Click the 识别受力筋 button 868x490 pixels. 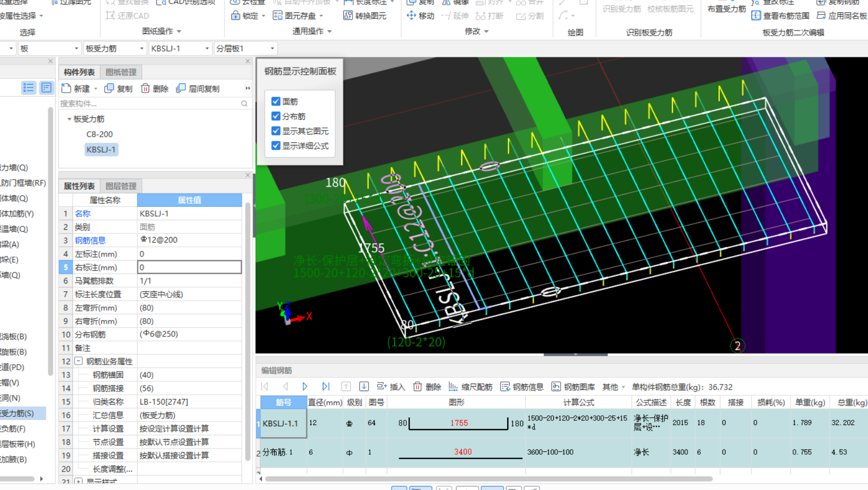click(622, 9)
